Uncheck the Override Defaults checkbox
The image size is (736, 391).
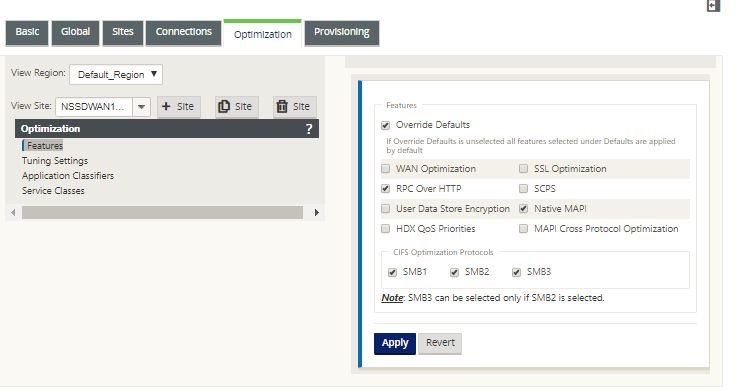pos(385,125)
